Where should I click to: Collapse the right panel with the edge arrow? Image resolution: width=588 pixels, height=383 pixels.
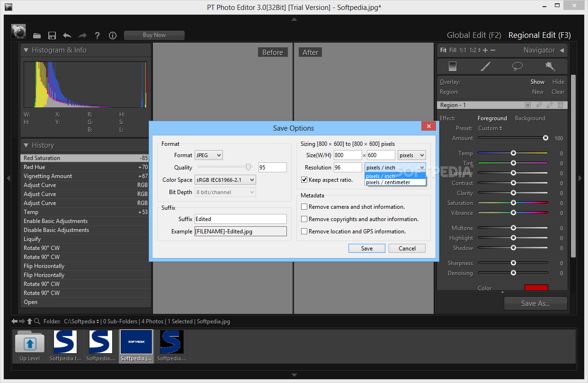click(580, 178)
